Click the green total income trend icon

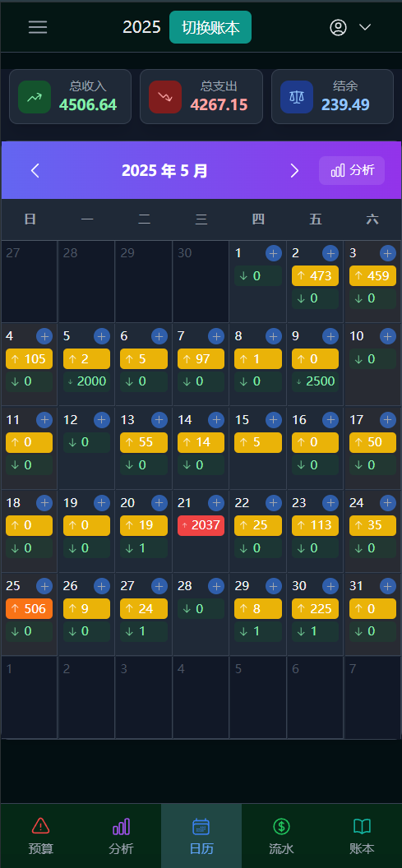(x=35, y=97)
